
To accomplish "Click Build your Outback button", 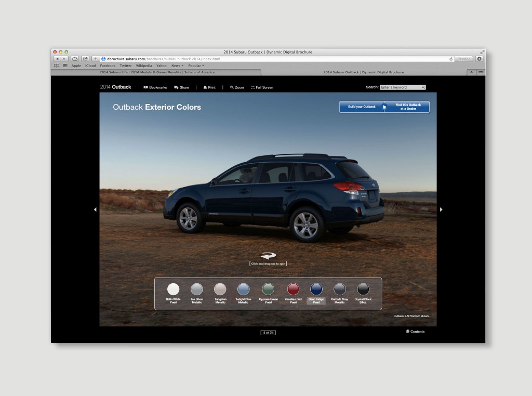I will click(362, 107).
